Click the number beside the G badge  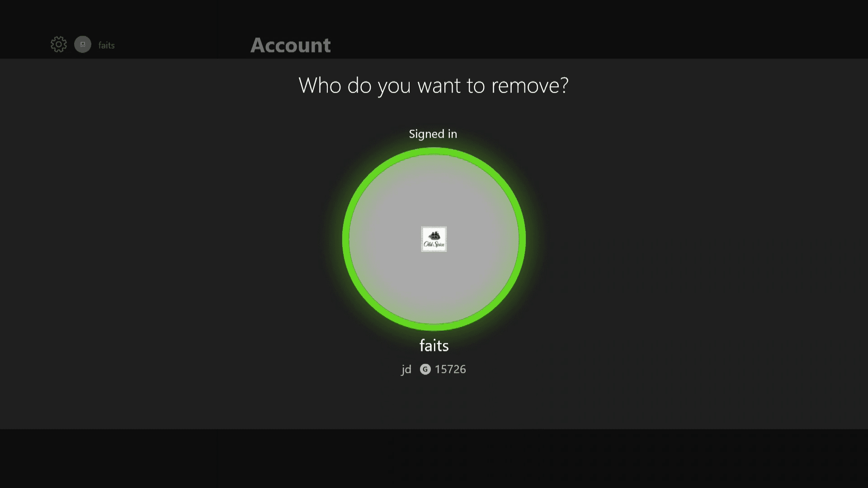450,370
